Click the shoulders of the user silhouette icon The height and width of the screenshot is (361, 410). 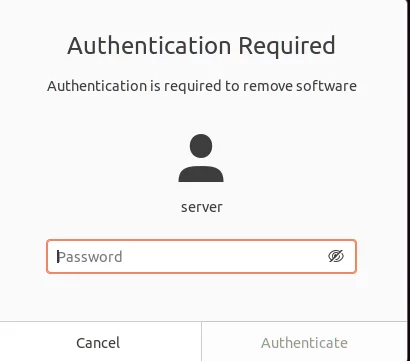pyautogui.click(x=201, y=174)
